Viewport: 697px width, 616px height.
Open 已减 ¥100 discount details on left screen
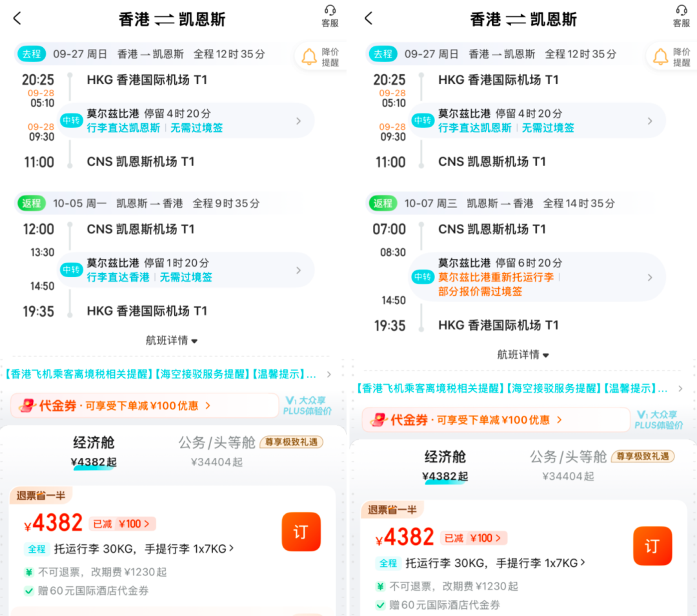pos(122,524)
